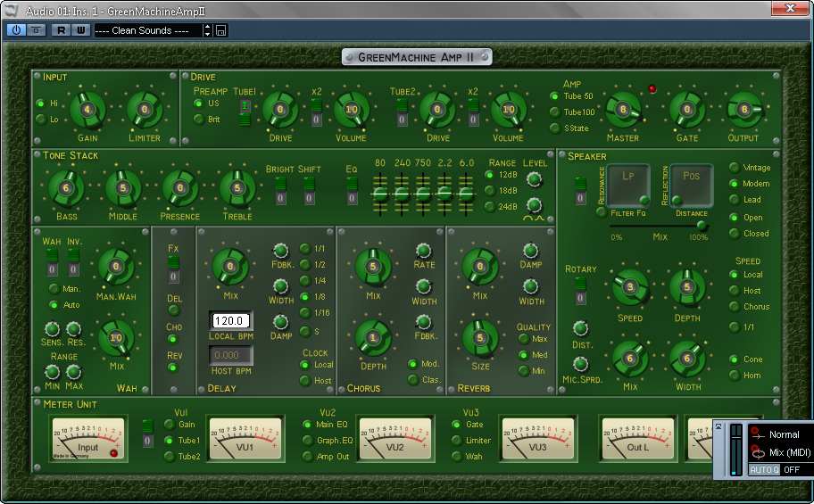Choose the Vintage speaker model
The width and height of the screenshot is (814, 504).
tap(734, 168)
